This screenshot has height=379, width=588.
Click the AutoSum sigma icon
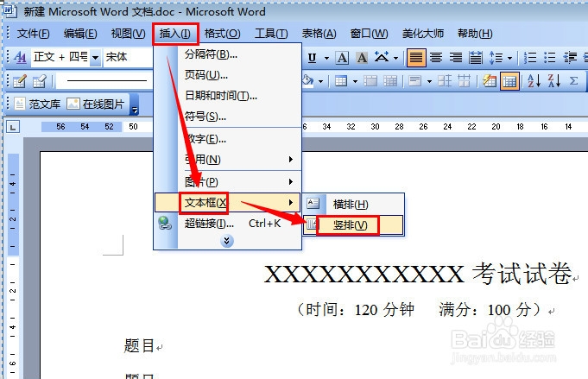(x=573, y=81)
